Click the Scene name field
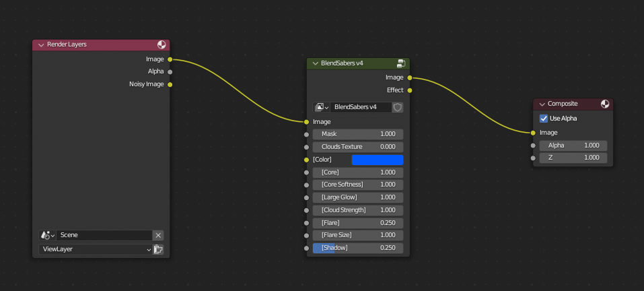Image resolution: width=644 pixels, height=291 pixels. tap(104, 236)
